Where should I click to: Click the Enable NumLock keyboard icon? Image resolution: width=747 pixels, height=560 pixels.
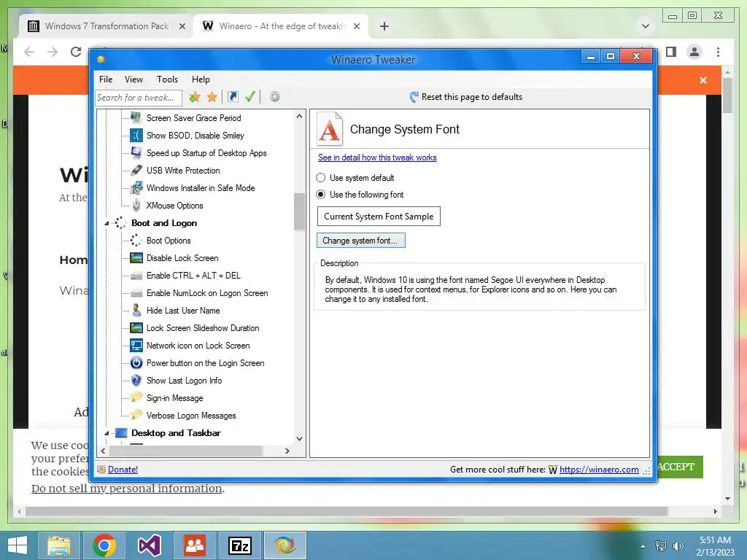pos(136,293)
